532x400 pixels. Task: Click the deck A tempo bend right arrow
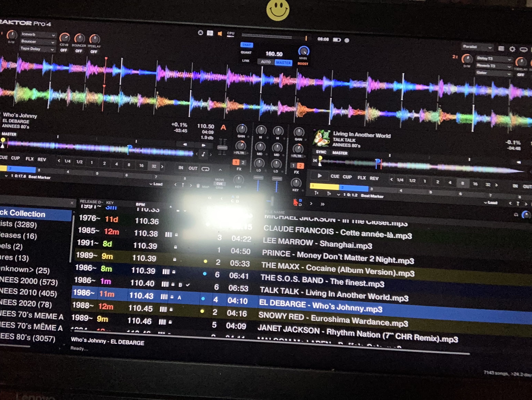click(x=203, y=145)
